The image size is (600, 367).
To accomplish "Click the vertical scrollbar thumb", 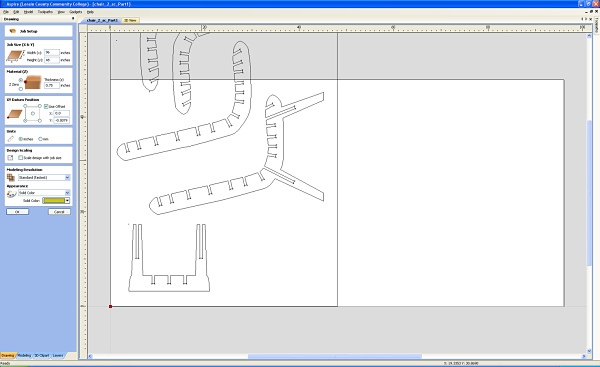I will [x=589, y=193].
